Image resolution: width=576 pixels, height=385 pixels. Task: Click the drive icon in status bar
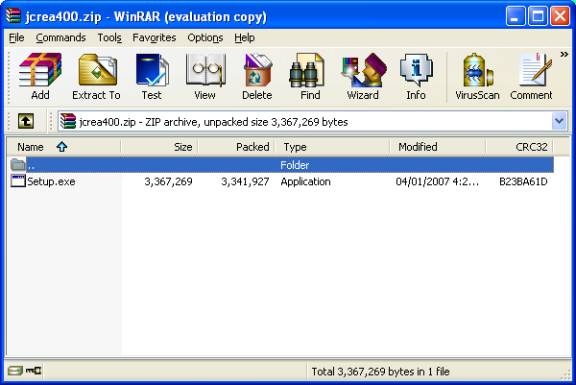pyautogui.click(x=15, y=371)
